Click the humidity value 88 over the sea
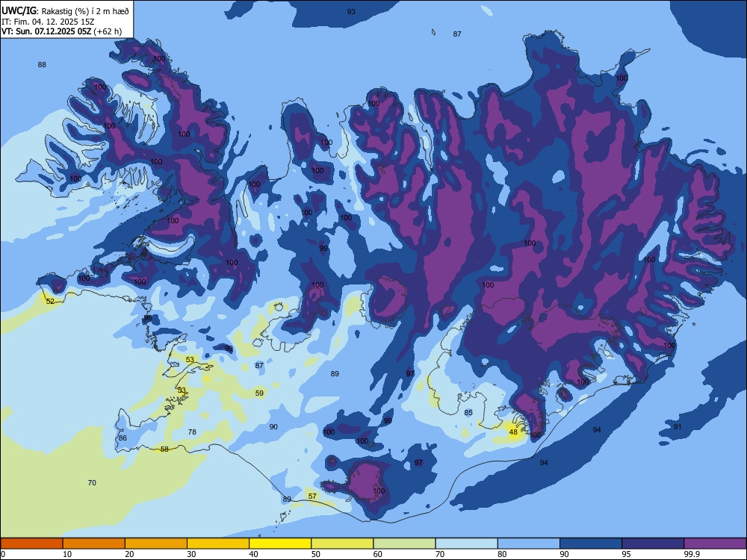 point(42,65)
